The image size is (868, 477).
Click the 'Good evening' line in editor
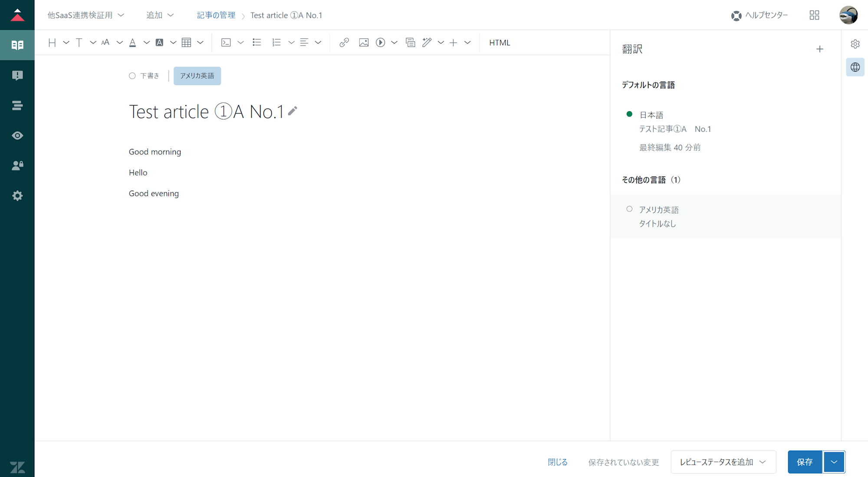coord(154,193)
